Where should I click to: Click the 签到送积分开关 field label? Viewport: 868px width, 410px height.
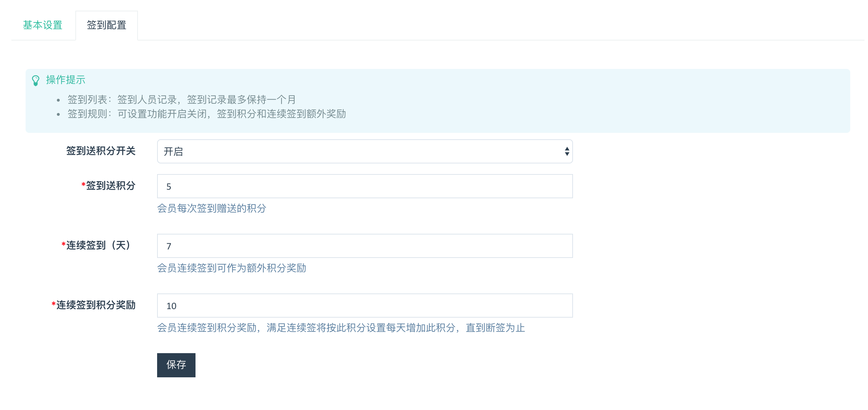click(x=101, y=151)
